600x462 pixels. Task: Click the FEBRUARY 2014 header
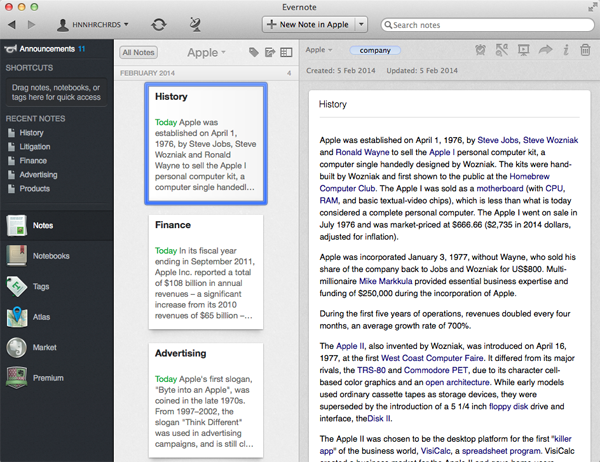pyautogui.click(x=147, y=73)
